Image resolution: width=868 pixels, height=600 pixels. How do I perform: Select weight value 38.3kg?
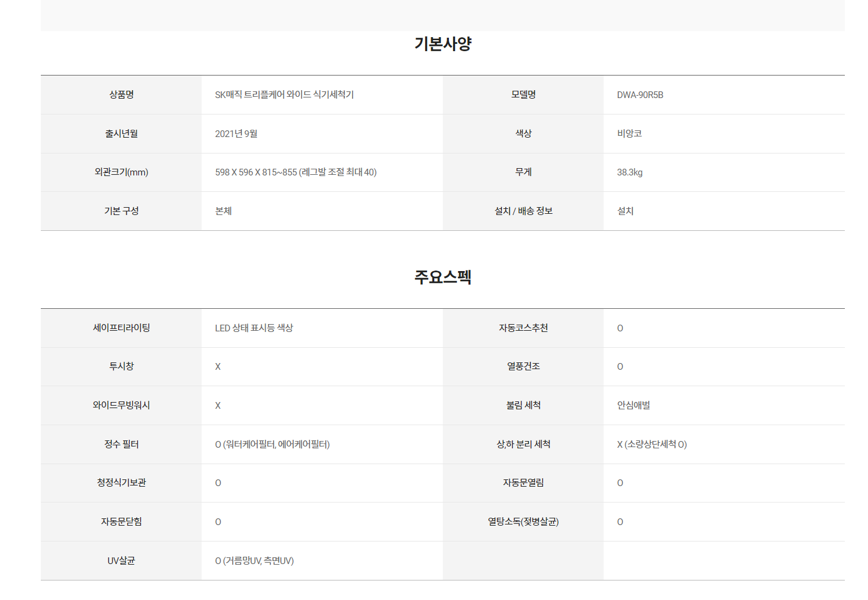pos(630,172)
